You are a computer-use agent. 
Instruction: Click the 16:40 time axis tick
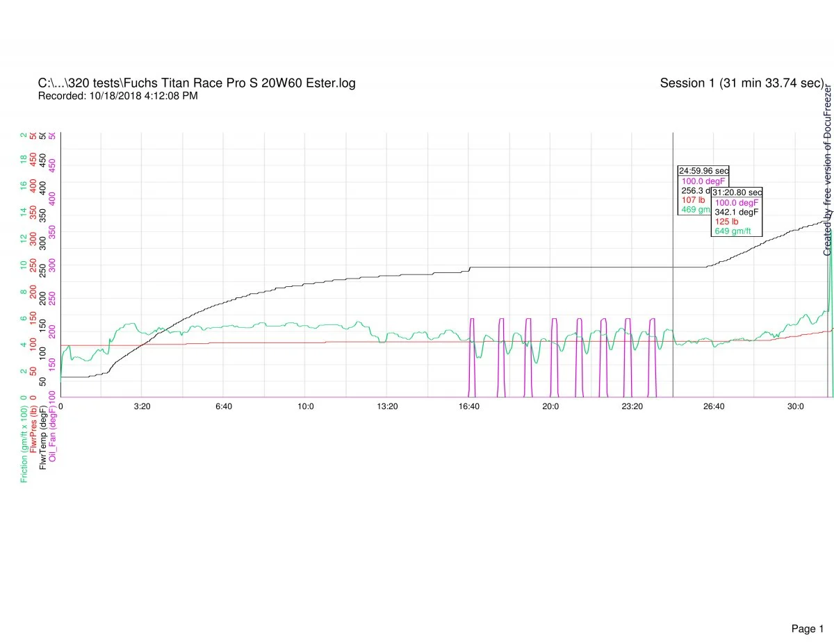[469, 406]
